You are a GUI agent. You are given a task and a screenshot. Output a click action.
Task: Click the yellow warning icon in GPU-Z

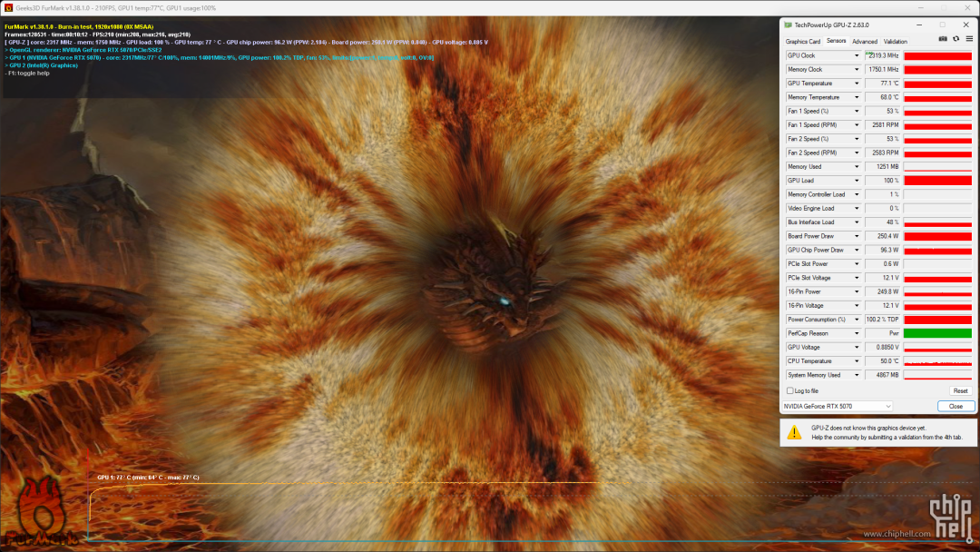[794, 432]
